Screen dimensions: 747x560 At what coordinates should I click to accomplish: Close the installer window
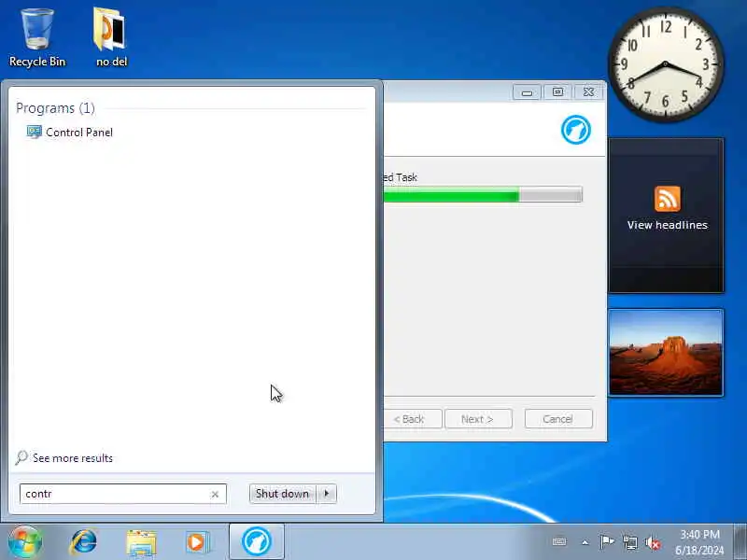click(x=589, y=92)
